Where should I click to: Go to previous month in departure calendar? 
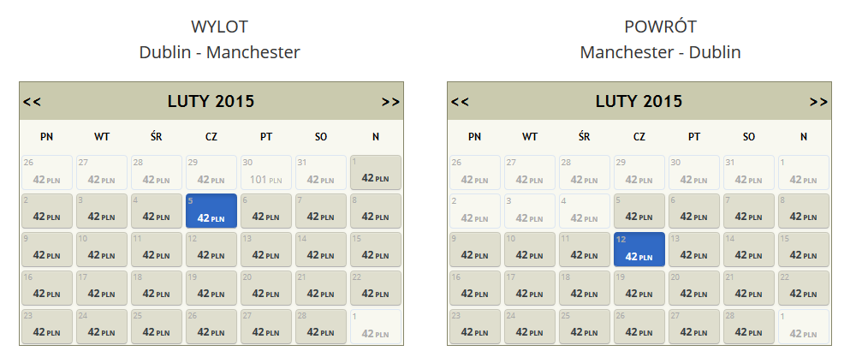32,102
